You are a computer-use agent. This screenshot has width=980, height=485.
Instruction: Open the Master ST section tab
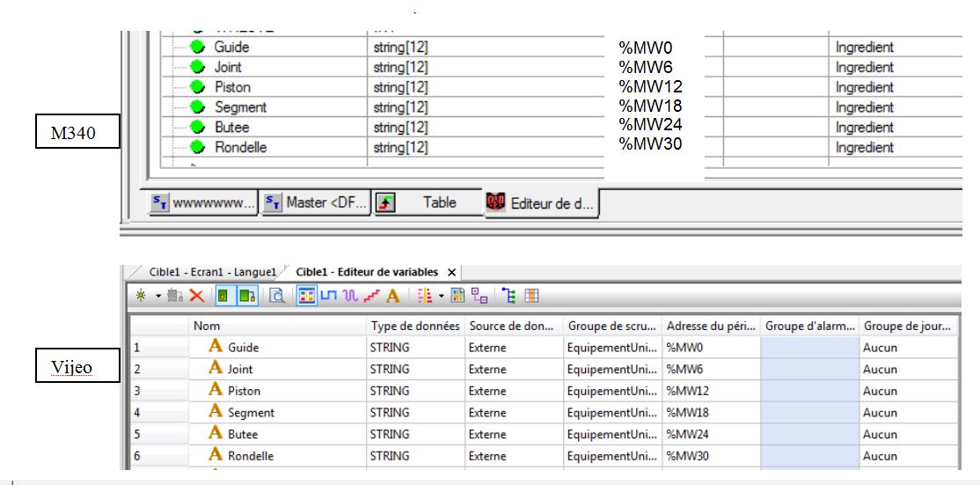(x=316, y=202)
